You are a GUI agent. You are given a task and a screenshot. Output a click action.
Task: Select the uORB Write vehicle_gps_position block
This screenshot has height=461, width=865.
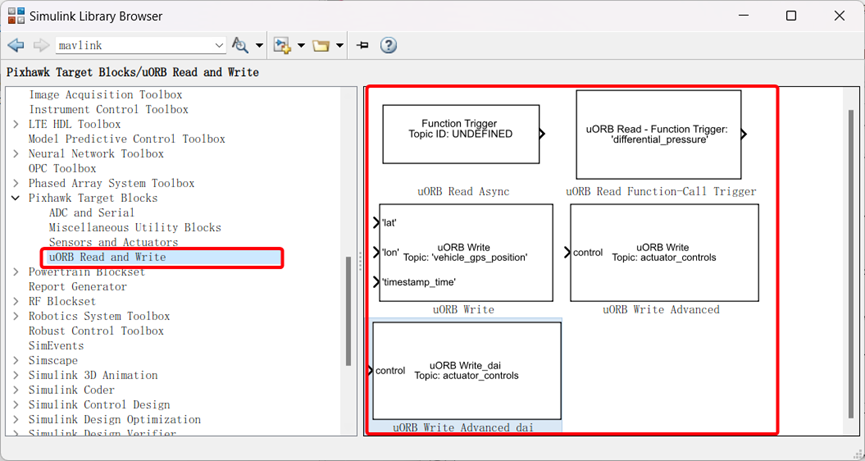coord(466,253)
